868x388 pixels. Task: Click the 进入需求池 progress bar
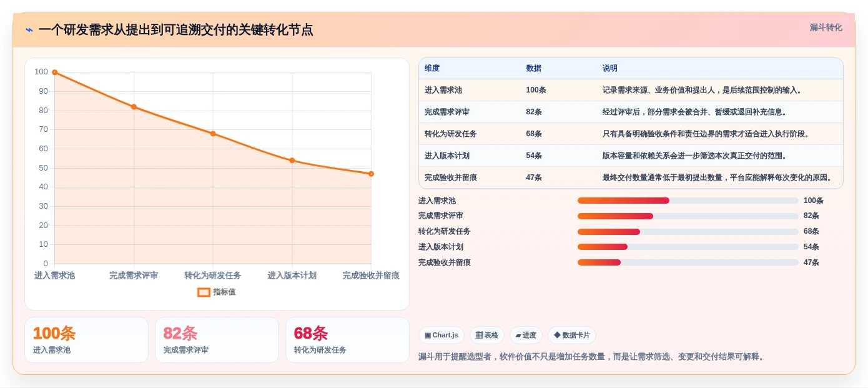(688, 201)
